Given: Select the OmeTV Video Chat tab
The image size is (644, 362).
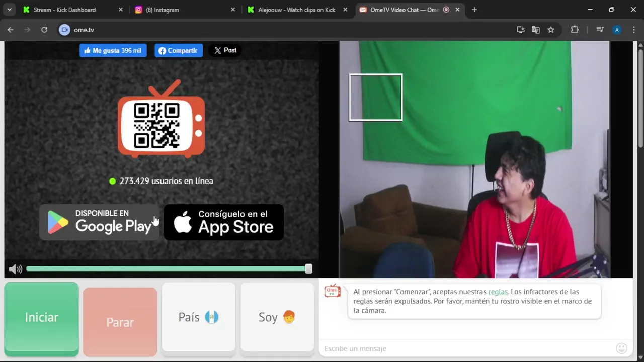Looking at the screenshot, I should point(404,10).
